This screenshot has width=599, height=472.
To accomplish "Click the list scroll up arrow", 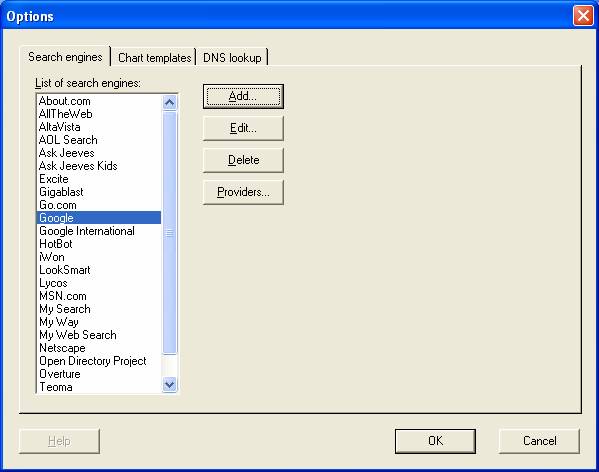I will tap(170, 102).
